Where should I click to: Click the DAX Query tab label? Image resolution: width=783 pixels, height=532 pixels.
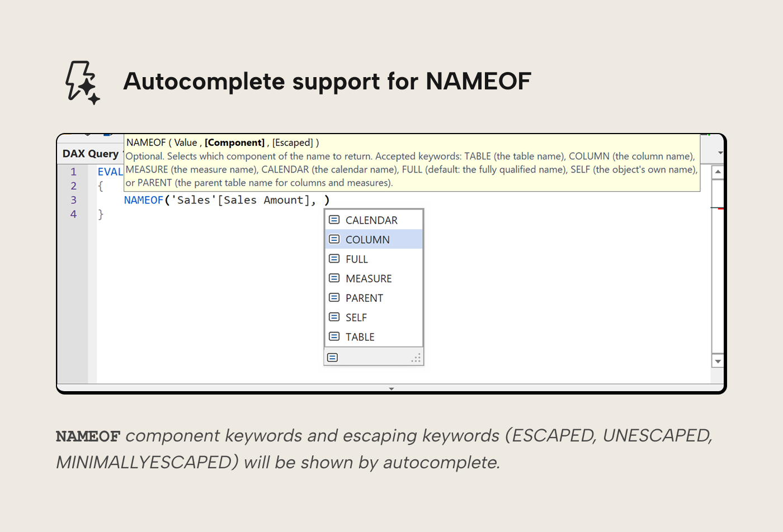(91, 154)
